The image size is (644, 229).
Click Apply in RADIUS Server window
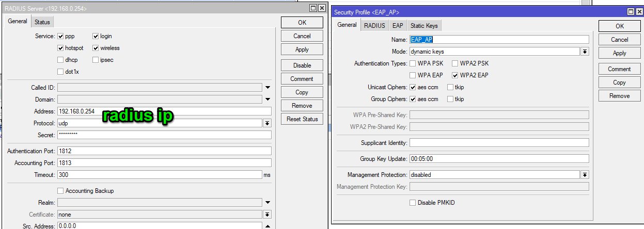[302, 50]
